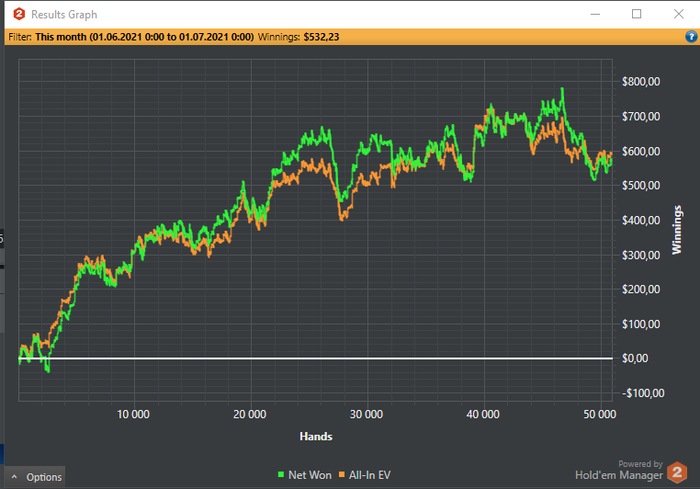The height and width of the screenshot is (489, 700).
Task: Minimize the Results Graph window
Action: [x=595, y=14]
